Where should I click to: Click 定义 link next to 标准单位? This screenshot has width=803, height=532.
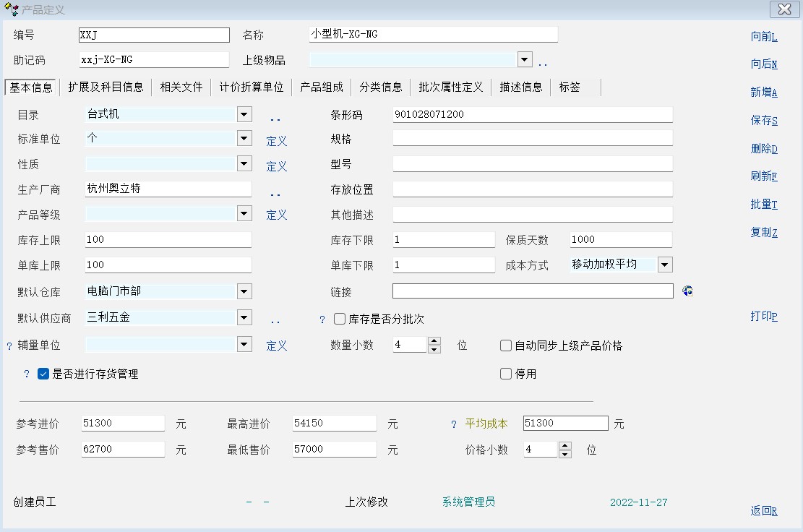coord(277,142)
